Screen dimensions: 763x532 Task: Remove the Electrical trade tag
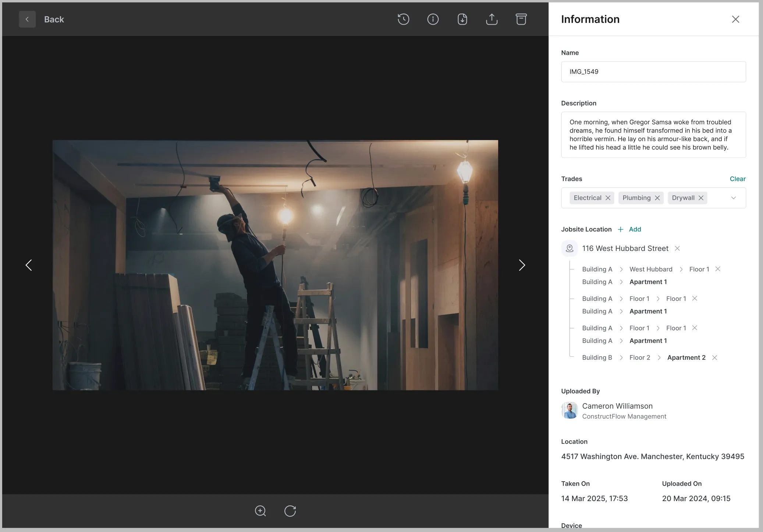coord(608,198)
